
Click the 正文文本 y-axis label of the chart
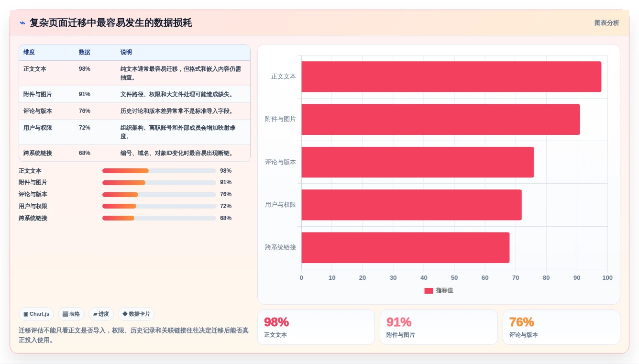point(284,77)
